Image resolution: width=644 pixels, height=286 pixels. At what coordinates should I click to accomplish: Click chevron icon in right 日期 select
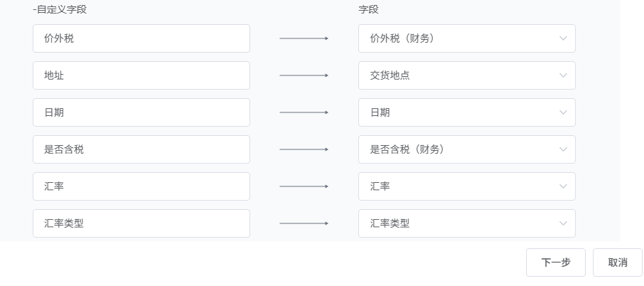click(563, 112)
